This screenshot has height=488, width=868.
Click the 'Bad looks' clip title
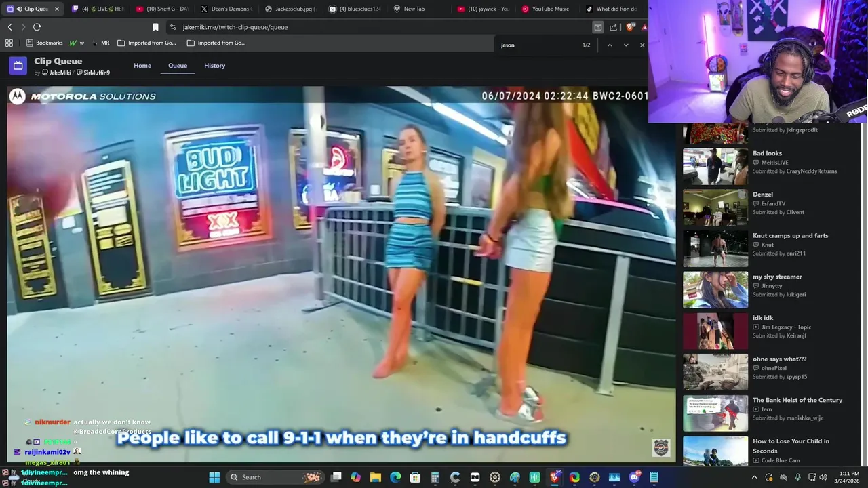[767, 153]
